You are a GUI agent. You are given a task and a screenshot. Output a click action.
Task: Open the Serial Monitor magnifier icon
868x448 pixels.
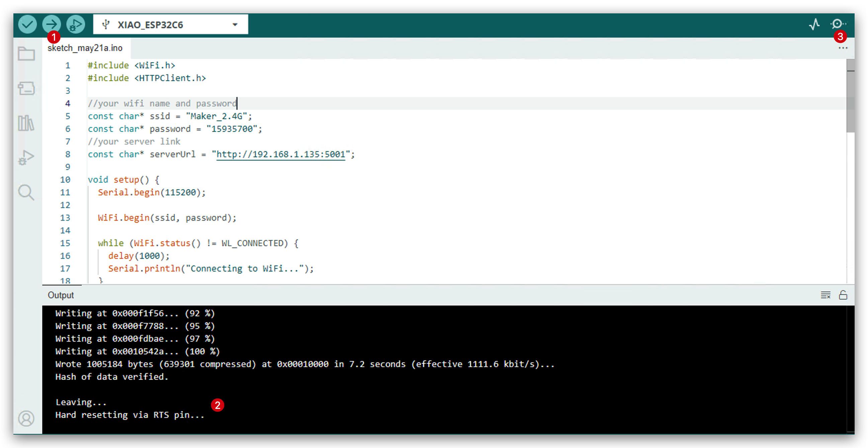tap(838, 24)
